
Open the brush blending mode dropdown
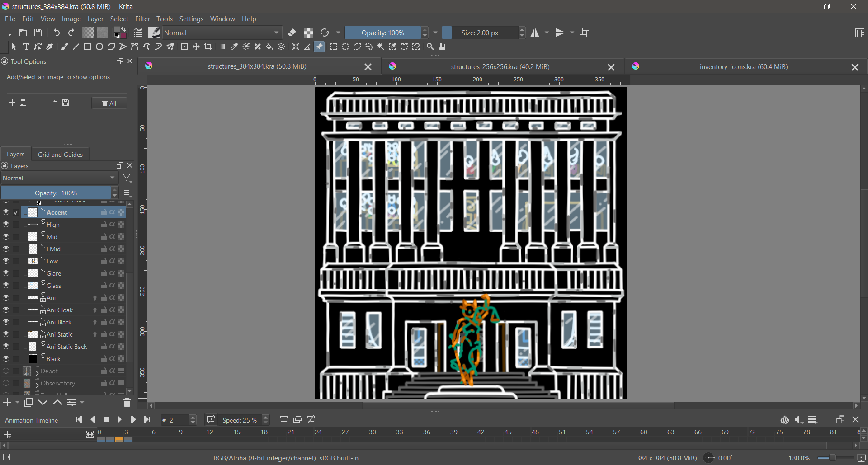(x=222, y=33)
